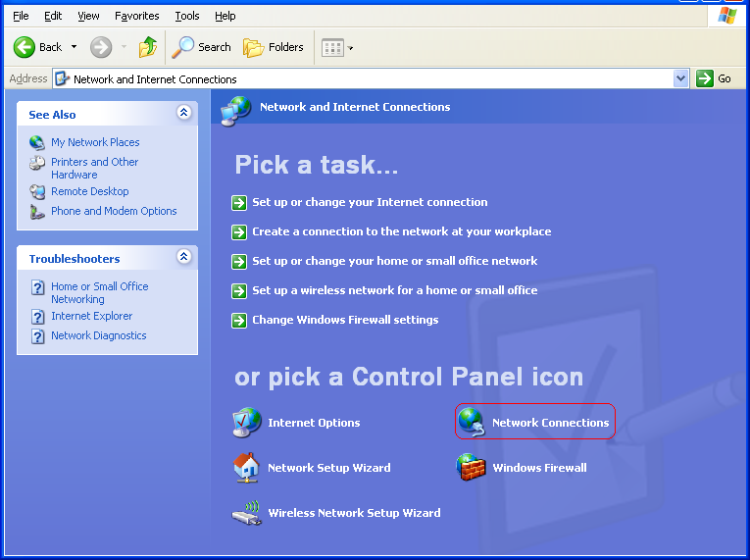The height and width of the screenshot is (560, 750).
Task: Click the Internet Options icon
Action: (x=247, y=422)
